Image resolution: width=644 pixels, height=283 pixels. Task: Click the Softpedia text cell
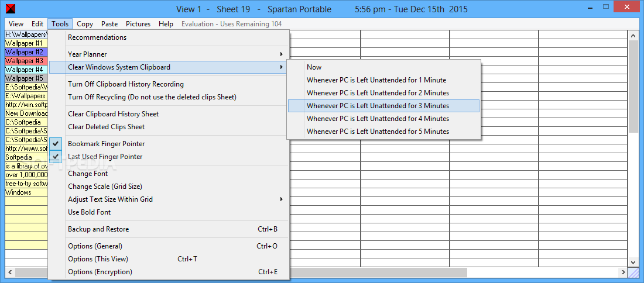tap(26, 157)
